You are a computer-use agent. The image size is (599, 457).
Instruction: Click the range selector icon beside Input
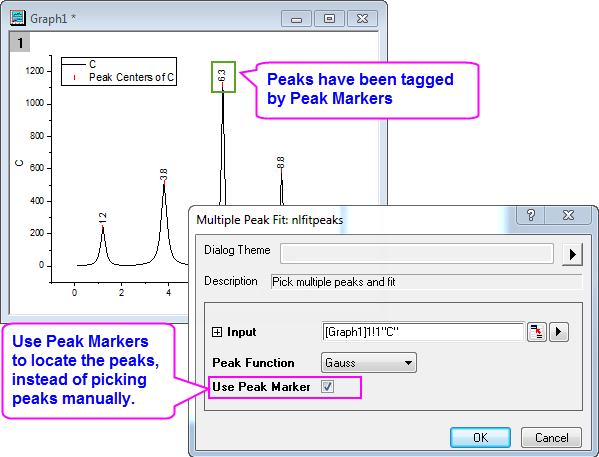click(537, 332)
